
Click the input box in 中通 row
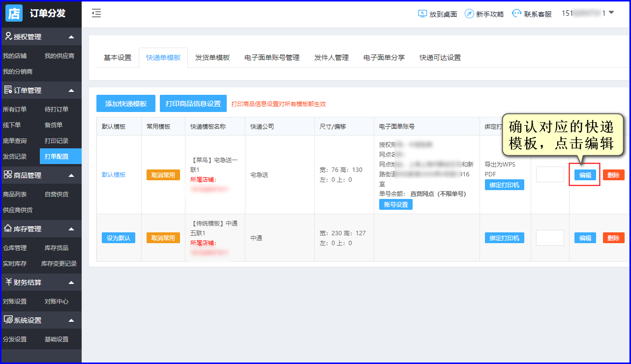click(549, 238)
